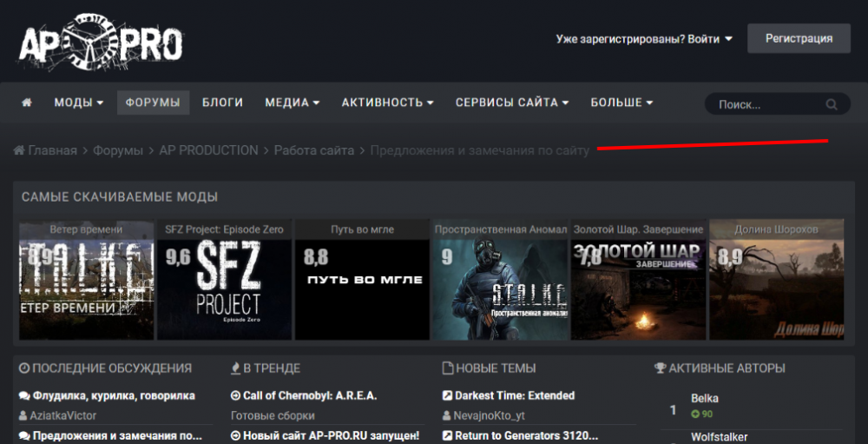Open Работа сайта breadcrumb link
Image resolution: width=868 pixels, height=444 pixels.
pyautogui.click(x=314, y=150)
